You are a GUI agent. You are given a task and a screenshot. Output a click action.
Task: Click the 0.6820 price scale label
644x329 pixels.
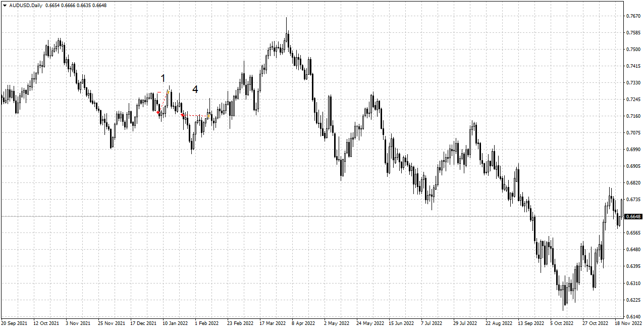pos(633,183)
